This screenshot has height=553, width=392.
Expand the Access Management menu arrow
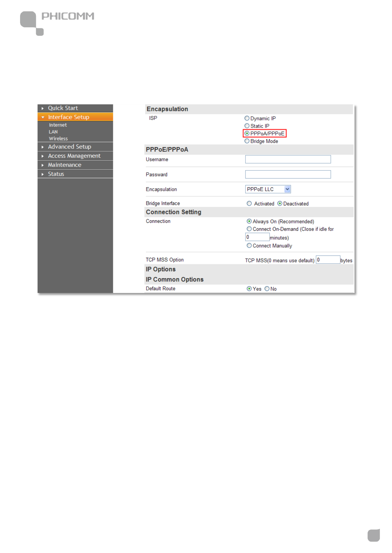[x=42, y=156]
